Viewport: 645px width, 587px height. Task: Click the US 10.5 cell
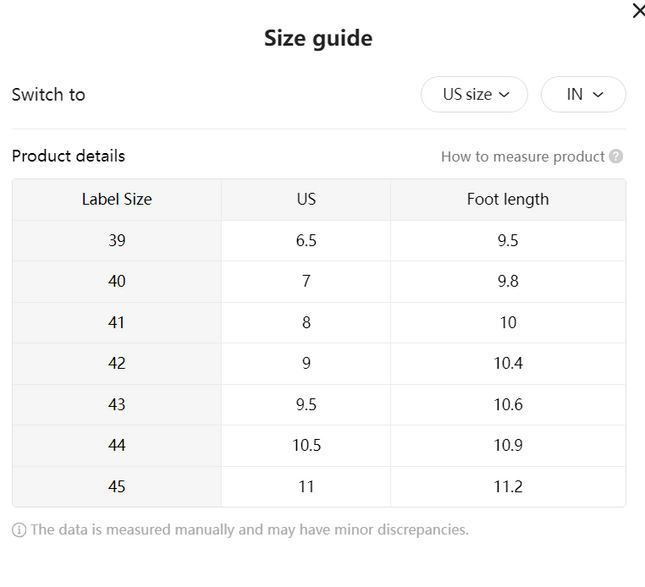coord(306,445)
